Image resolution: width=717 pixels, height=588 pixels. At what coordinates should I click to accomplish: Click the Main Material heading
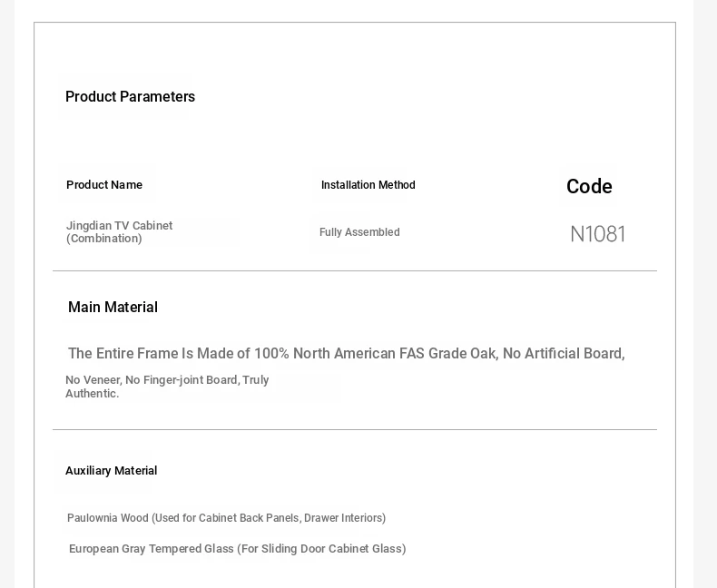(x=113, y=307)
